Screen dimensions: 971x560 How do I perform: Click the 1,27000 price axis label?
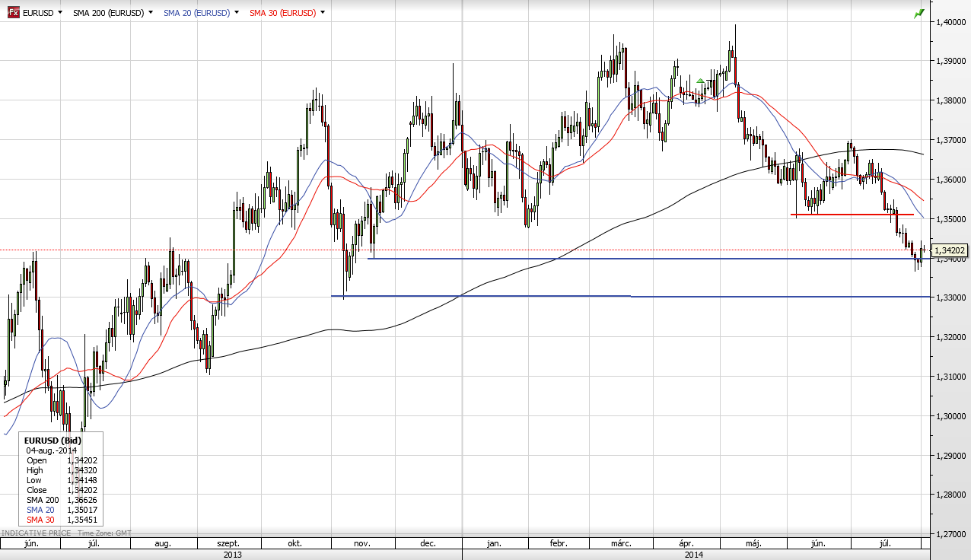pos(951,534)
